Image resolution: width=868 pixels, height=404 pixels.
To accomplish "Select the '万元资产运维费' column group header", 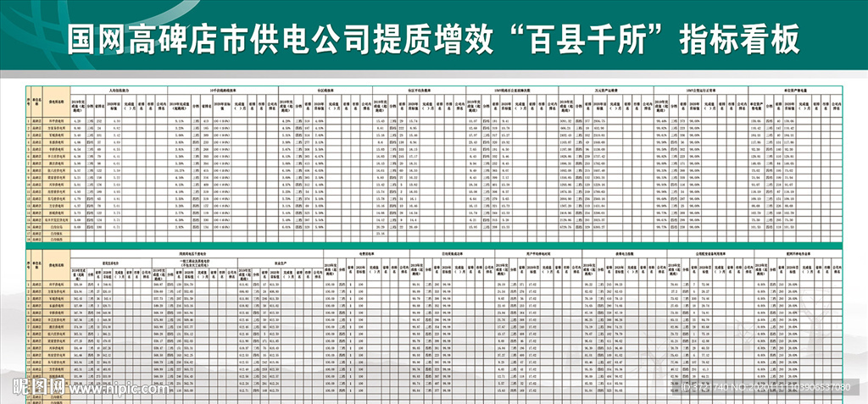I will 605,89.
